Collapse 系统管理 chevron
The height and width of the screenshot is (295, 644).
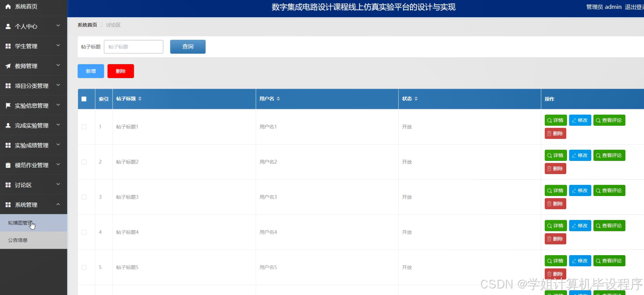tap(58, 204)
